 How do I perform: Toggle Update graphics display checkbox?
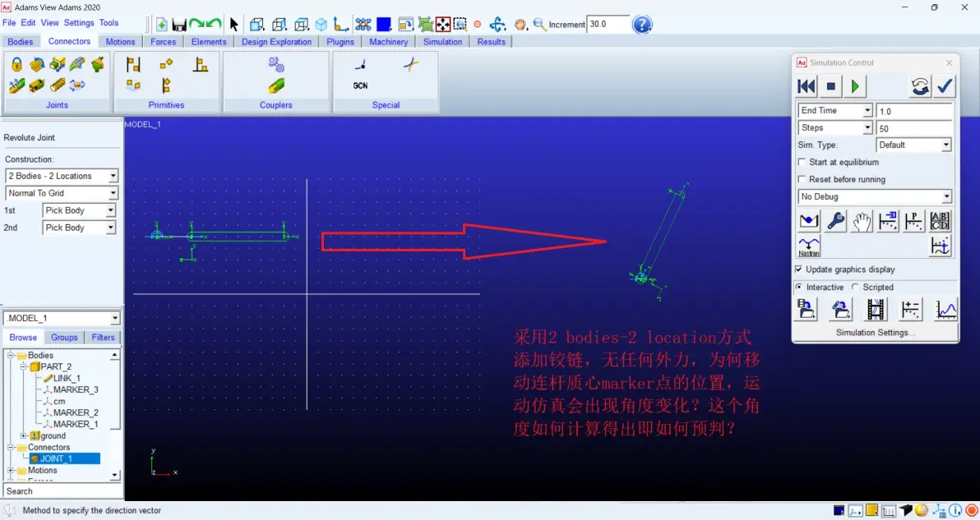coord(798,269)
